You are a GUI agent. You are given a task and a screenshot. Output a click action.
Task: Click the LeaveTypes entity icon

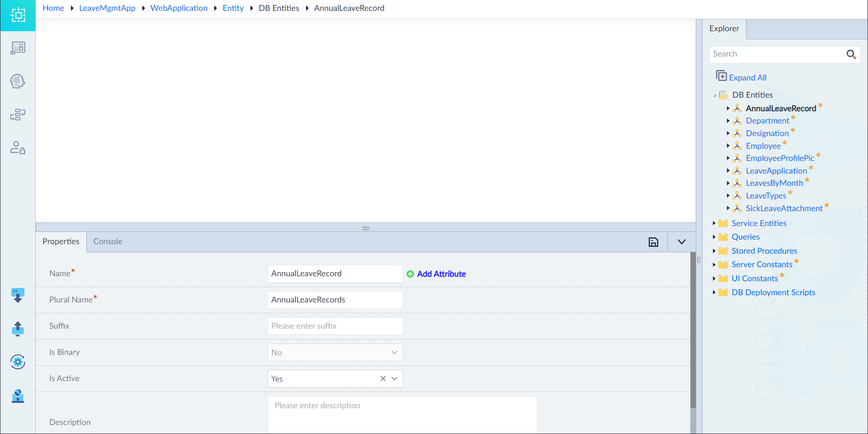(737, 195)
